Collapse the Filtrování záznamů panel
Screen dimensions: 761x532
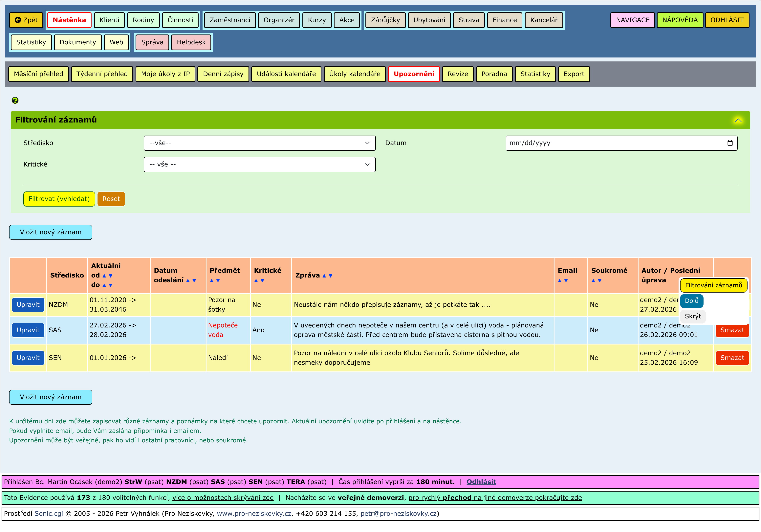tap(738, 120)
